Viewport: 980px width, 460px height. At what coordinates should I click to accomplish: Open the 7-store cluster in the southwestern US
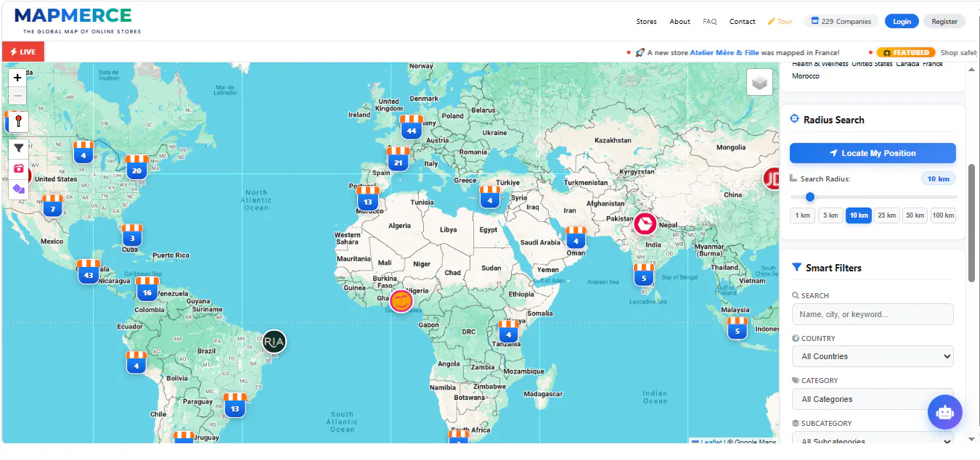click(x=52, y=206)
